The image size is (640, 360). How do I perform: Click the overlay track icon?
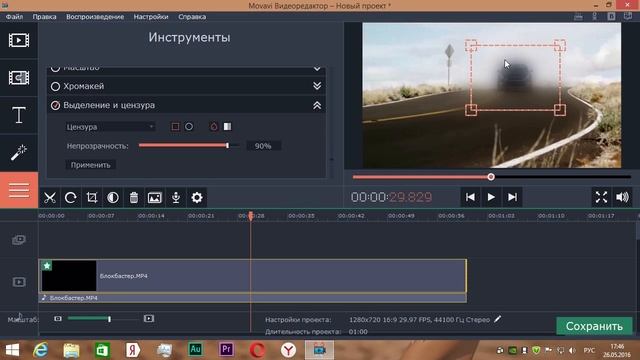(19, 240)
